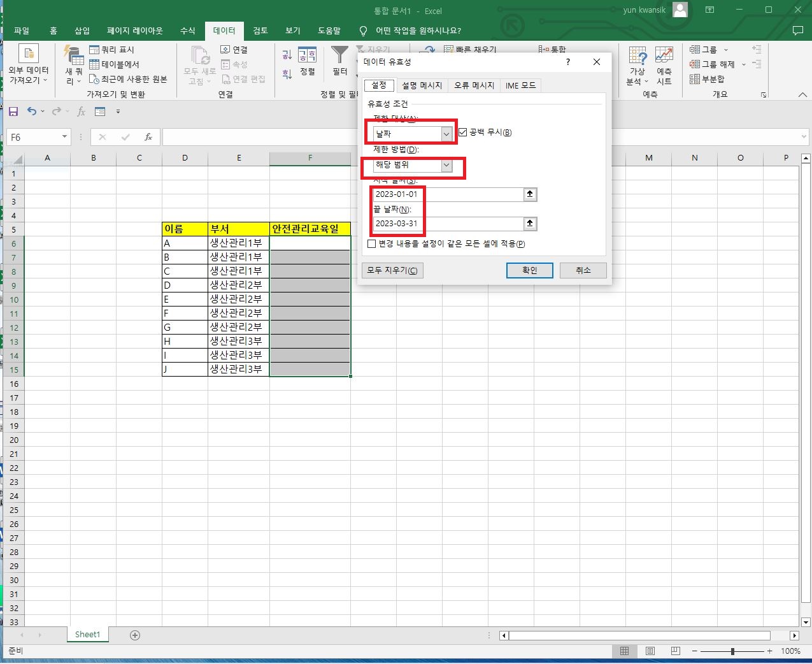This screenshot has height=664, width=812.
Task: Expand 제한 방법 dropdown showing 해당 범위
Action: (x=446, y=166)
